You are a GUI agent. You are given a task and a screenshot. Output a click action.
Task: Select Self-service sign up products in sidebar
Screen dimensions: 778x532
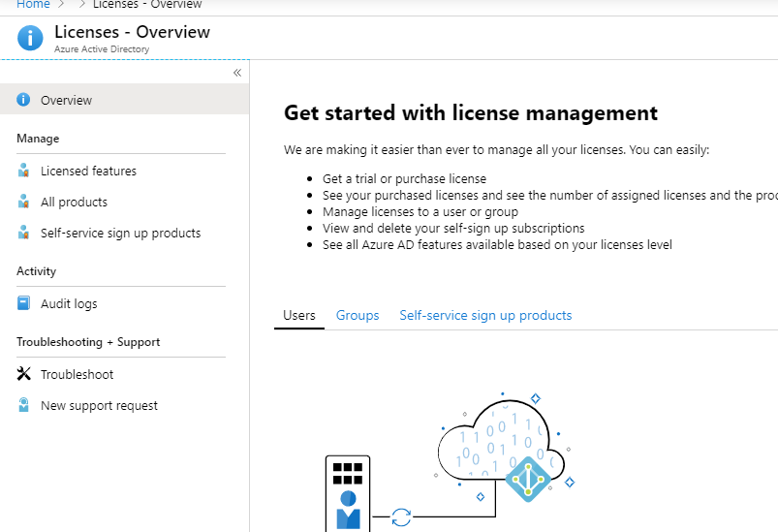(x=120, y=234)
